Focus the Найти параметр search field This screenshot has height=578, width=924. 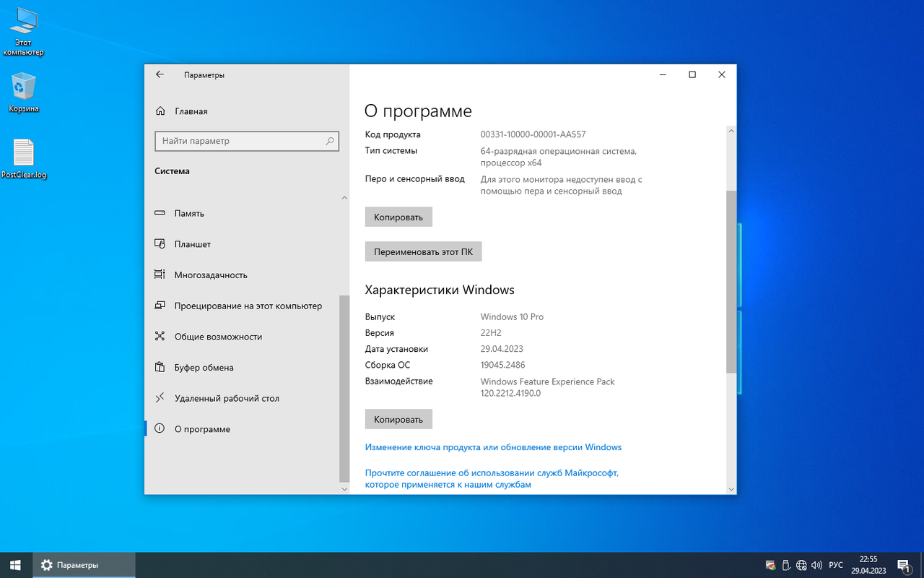click(x=247, y=141)
